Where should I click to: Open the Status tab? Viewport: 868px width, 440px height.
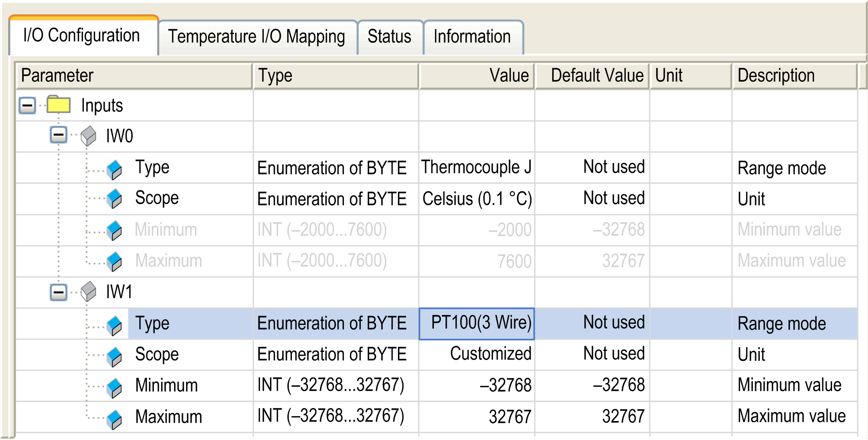[390, 37]
